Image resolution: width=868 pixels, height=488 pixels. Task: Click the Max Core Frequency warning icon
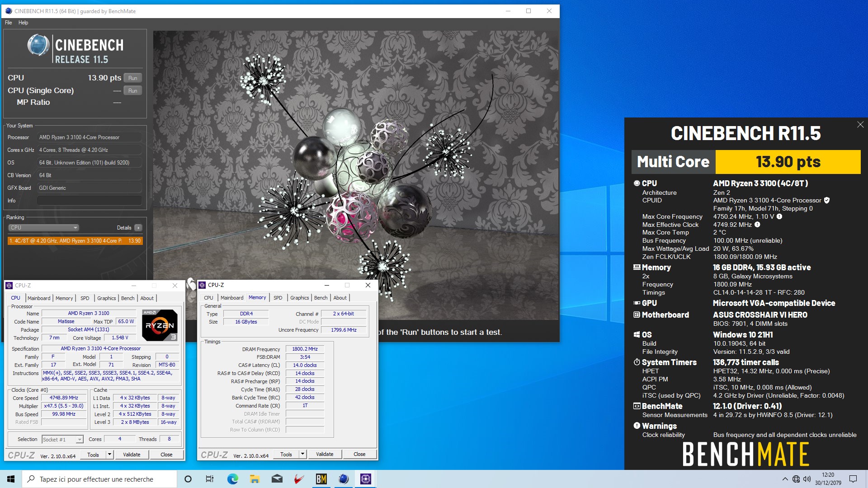(779, 216)
